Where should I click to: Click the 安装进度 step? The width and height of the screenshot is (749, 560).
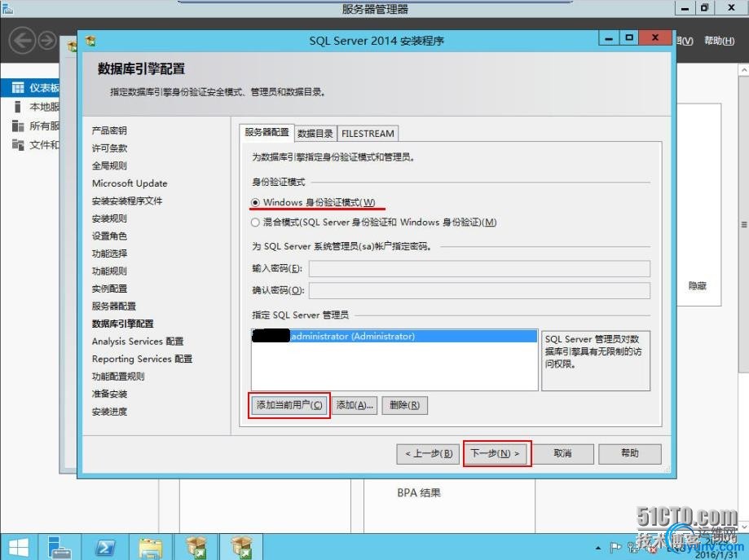(x=109, y=412)
